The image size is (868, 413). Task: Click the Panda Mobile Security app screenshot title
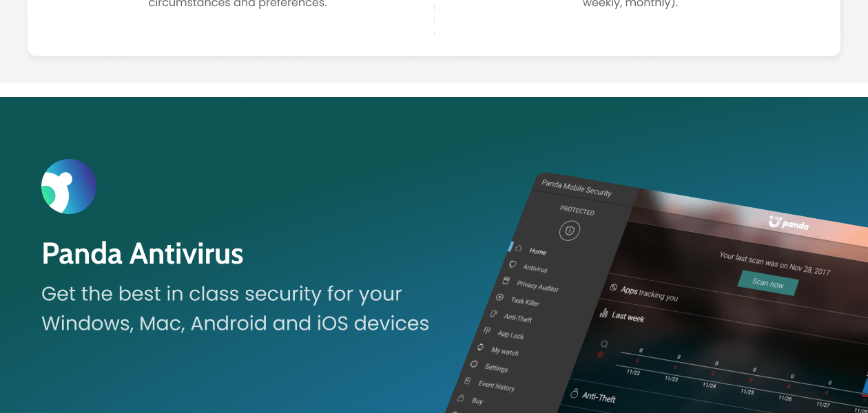tap(577, 188)
